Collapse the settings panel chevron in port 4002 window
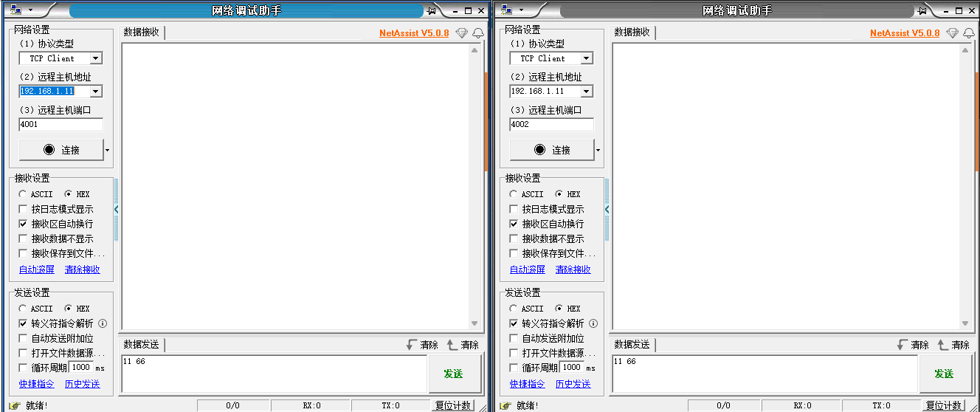This screenshot has height=412, width=980. point(607,210)
